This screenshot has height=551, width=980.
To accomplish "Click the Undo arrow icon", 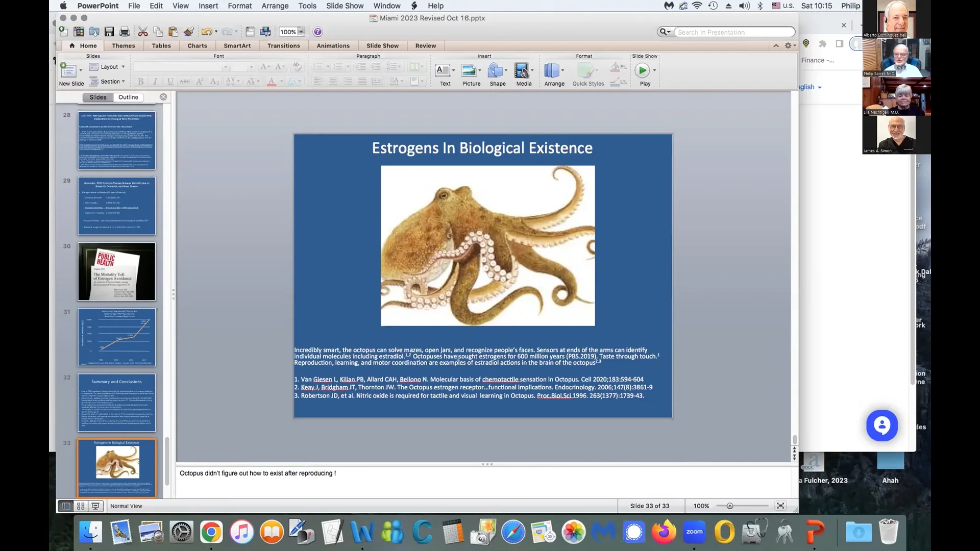I will 206,32.
